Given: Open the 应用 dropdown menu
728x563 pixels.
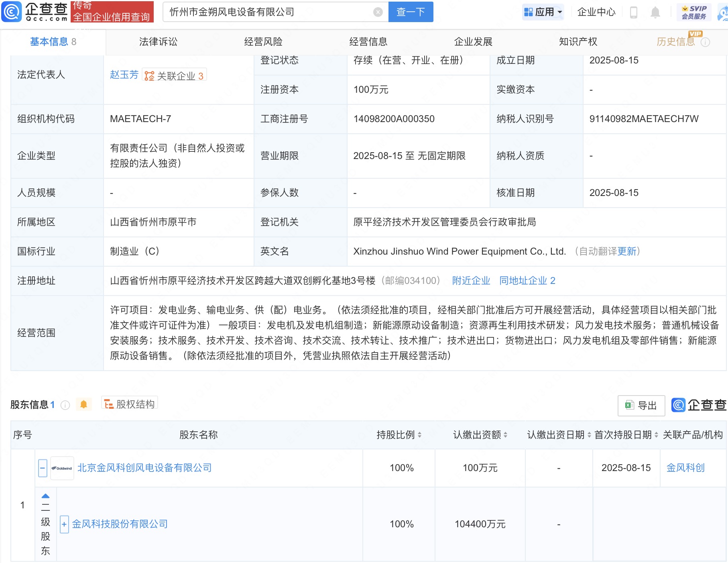Looking at the screenshot, I should click(x=543, y=12).
